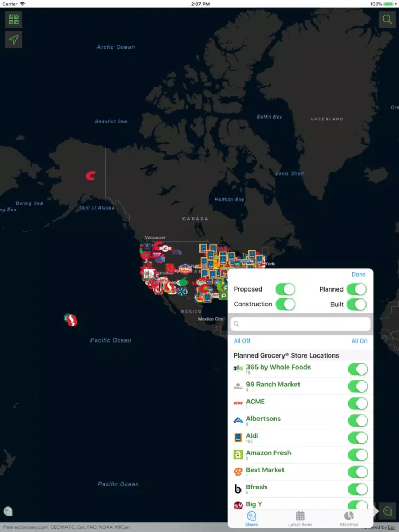Tap the Mexico City label on the map
399x532 pixels.
(x=211, y=319)
